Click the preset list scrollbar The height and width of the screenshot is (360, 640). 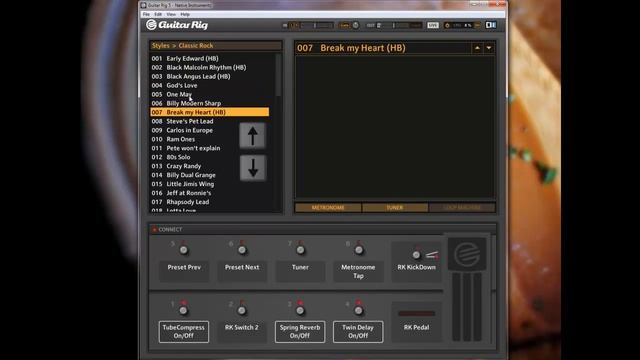[x=278, y=76]
